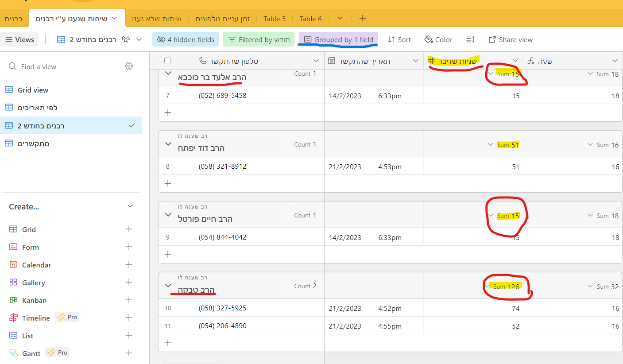Open the Sort options
The height and width of the screenshot is (364, 623).
(399, 39)
